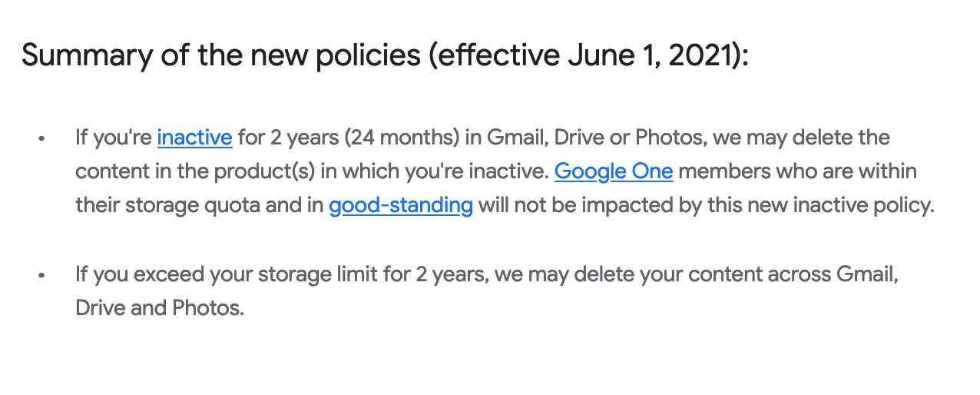Open the "good-standing" link
The height and width of the screenshot is (395, 980).
tap(401, 206)
